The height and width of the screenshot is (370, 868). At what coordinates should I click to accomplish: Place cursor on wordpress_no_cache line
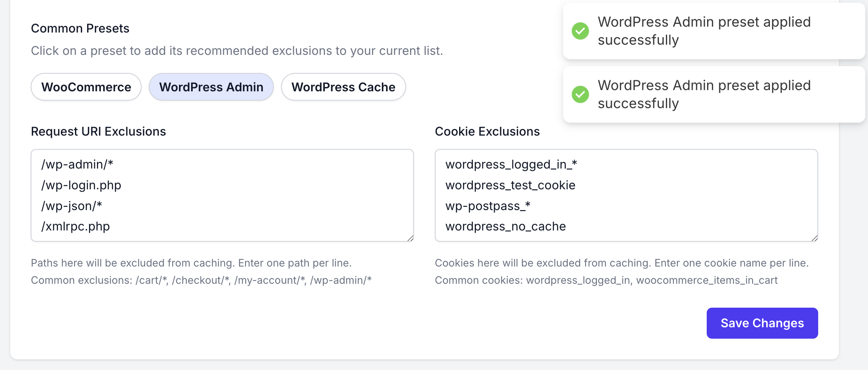(505, 226)
